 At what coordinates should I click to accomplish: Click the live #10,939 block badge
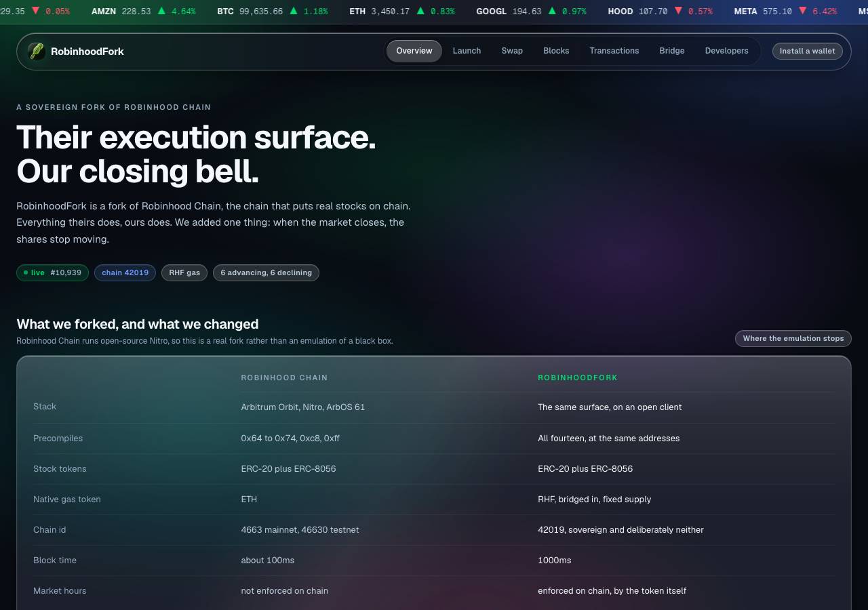coord(52,272)
